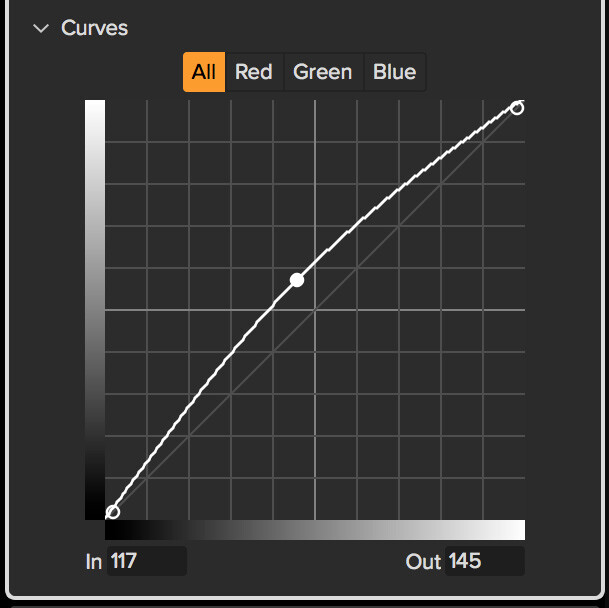
Task: Collapse the Curves panel chevron
Action: coord(41,28)
